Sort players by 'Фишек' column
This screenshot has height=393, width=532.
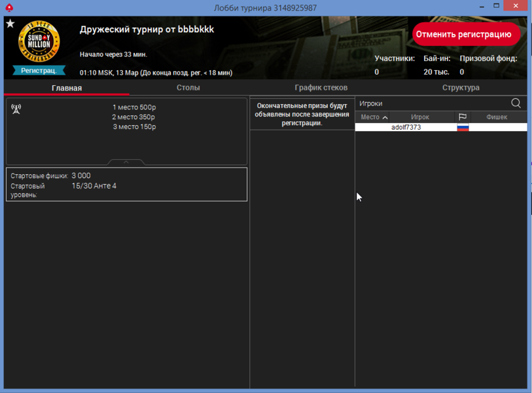(497, 117)
